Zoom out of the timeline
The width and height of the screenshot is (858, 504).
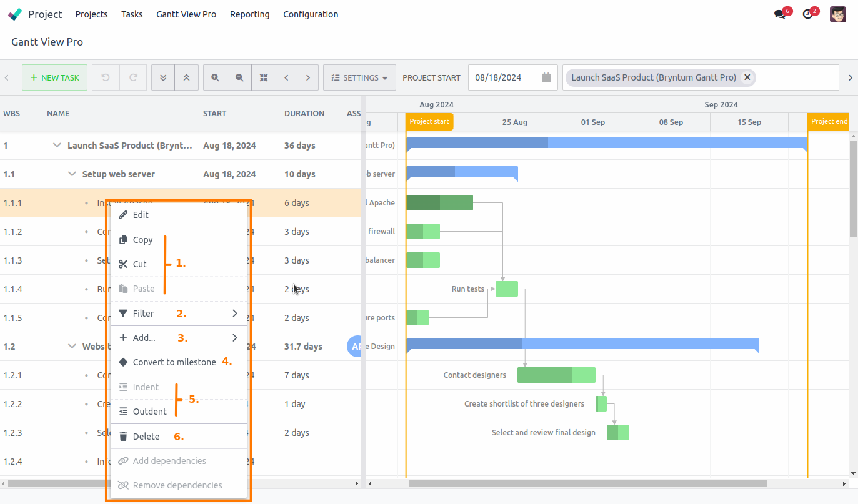(x=239, y=77)
